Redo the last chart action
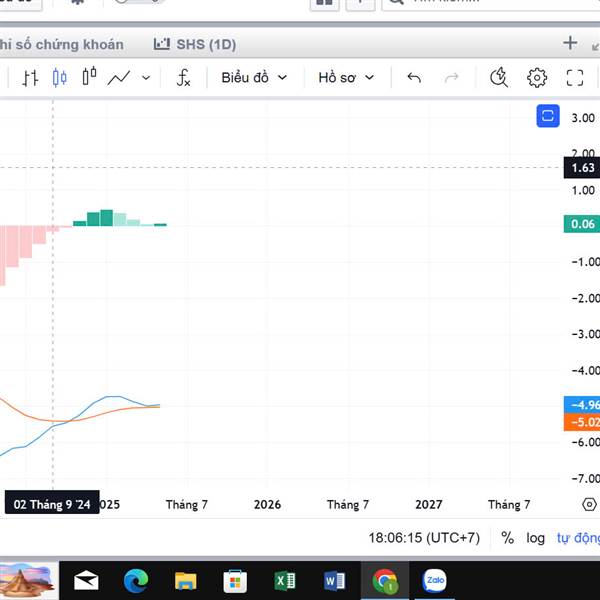The width and height of the screenshot is (600, 600). 452,78
